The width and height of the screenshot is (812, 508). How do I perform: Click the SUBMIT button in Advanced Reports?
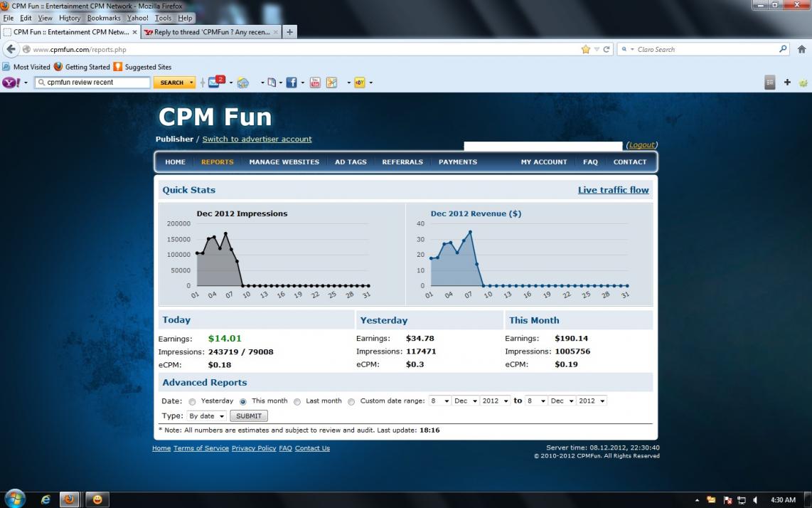(x=249, y=416)
